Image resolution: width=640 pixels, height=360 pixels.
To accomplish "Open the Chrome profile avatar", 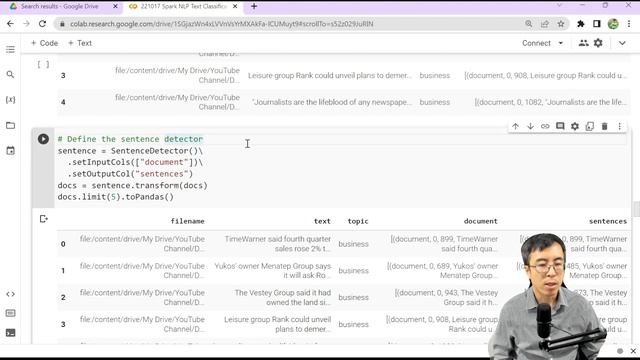I will 613,24.
